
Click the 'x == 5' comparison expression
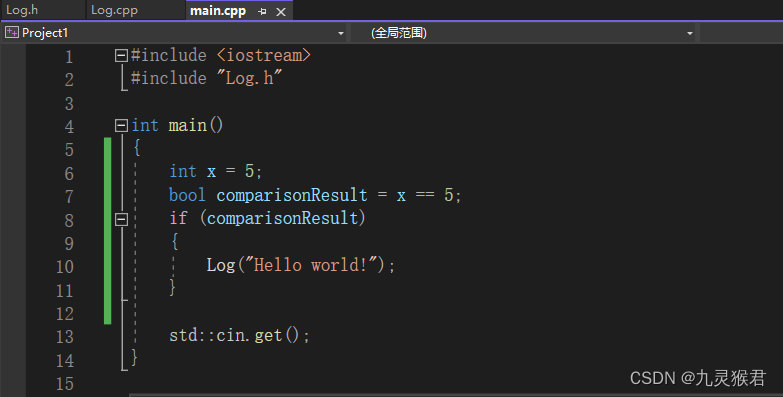pyautogui.click(x=425, y=195)
